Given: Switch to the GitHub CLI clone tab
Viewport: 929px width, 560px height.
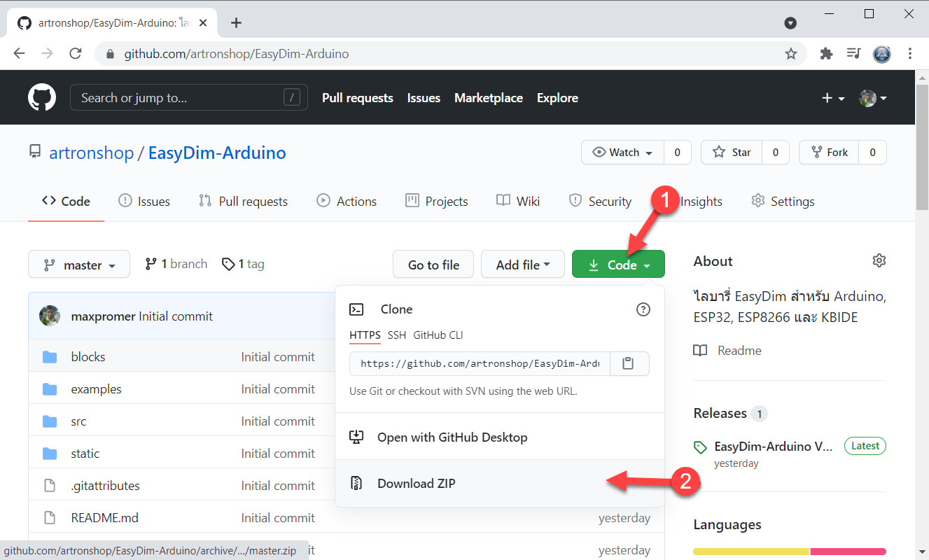Looking at the screenshot, I should (438, 335).
